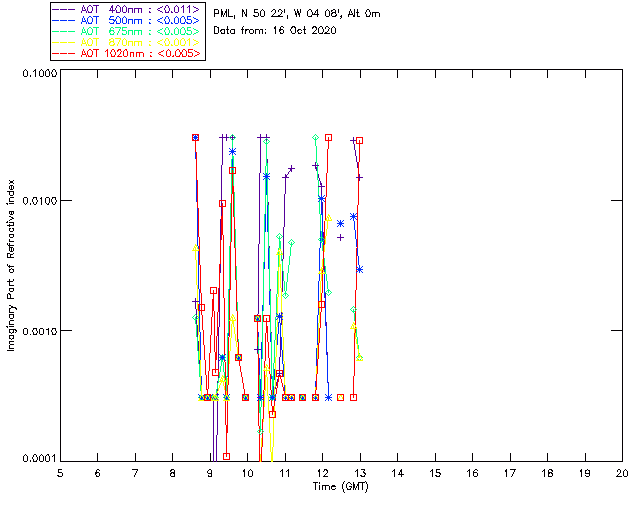This screenshot has height=512, width=640.
Task: Click the Imaginary Part of Refractive Index title
Action: point(11,266)
